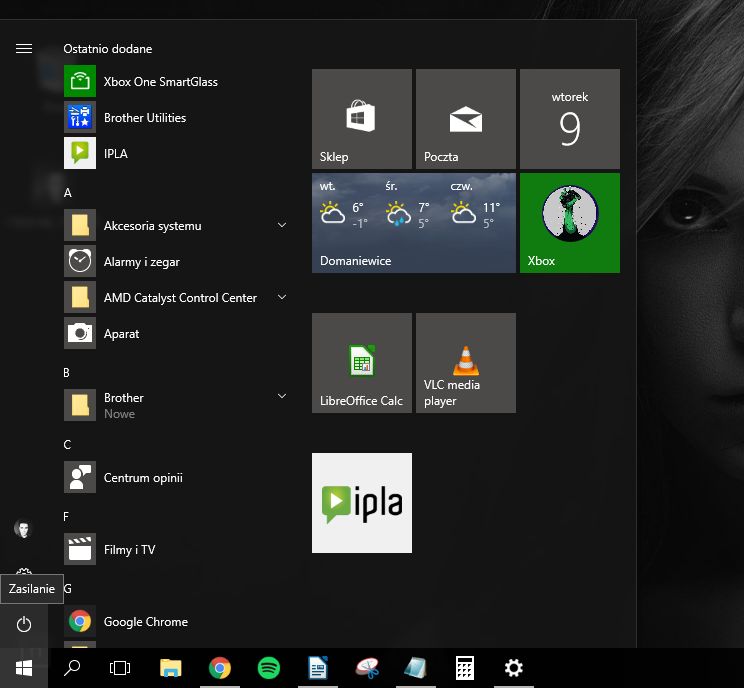744x688 pixels.
Task: Open the weather tile for Domaniewice
Action: pyautogui.click(x=413, y=223)
